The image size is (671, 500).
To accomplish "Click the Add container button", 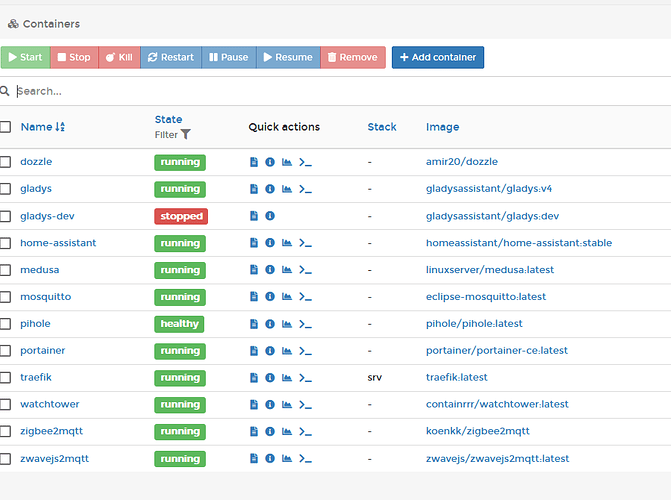I will 438,57.
